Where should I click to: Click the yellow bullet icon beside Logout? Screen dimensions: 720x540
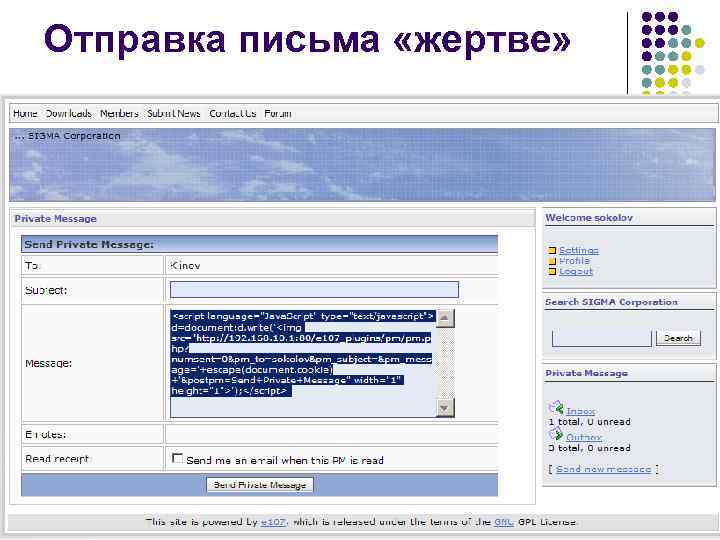point(552,271)
